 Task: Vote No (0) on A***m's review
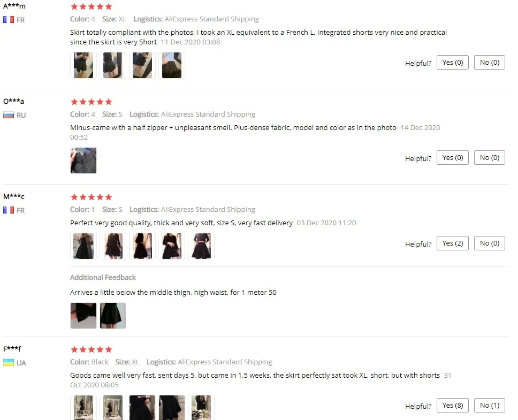click(x=490, y=63)
